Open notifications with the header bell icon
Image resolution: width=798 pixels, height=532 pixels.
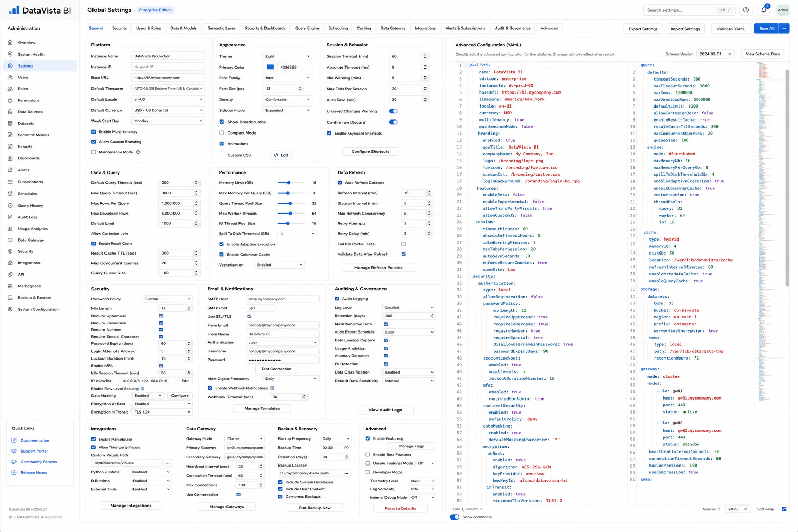tap(764, 10)
